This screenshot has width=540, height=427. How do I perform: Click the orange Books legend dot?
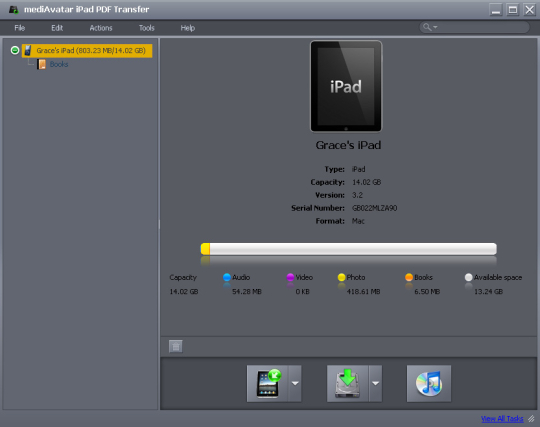409,277
